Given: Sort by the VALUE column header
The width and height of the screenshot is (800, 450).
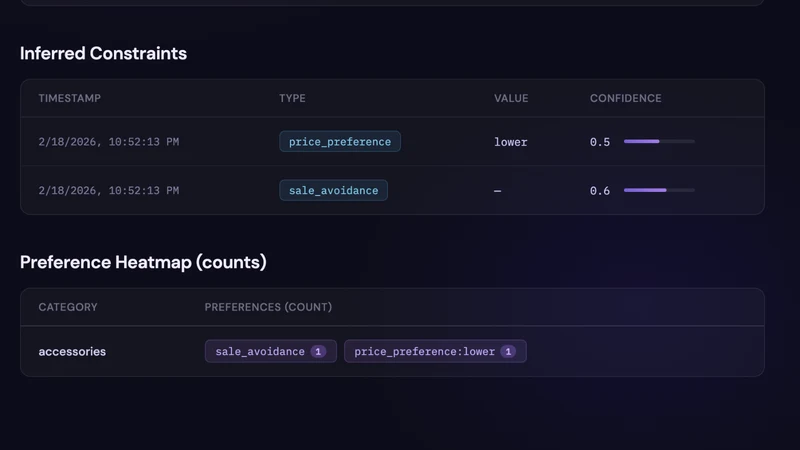Looking at the screenshot, I should 511,98.
